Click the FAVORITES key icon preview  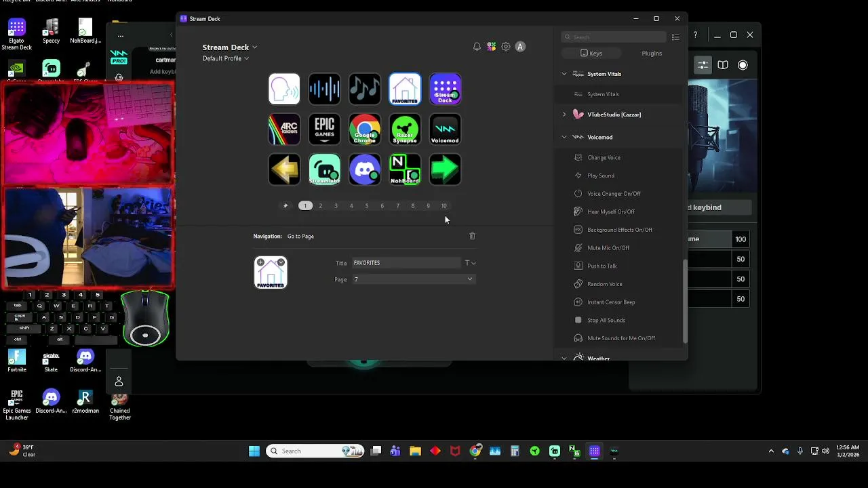pos(271,272)
